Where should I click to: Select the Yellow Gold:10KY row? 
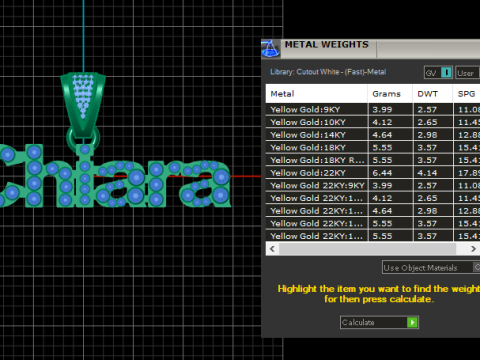coord(373,122)
